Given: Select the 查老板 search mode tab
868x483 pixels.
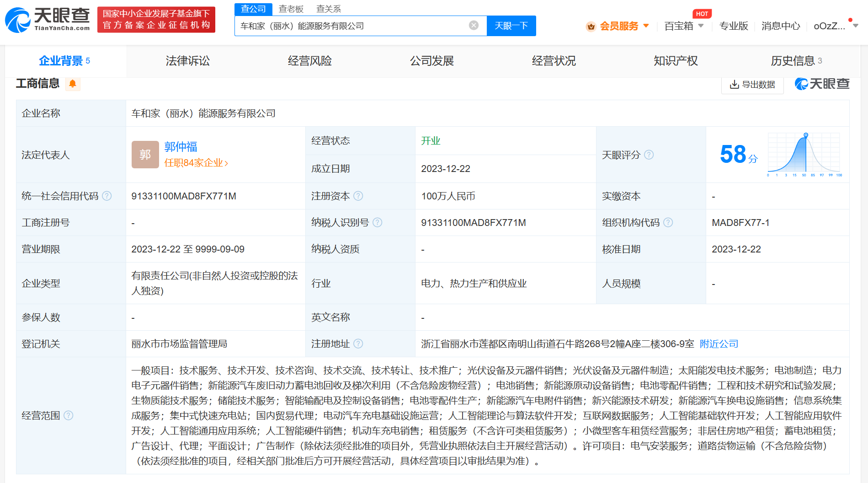Looking at the screenshot, I should click(291, 9).
